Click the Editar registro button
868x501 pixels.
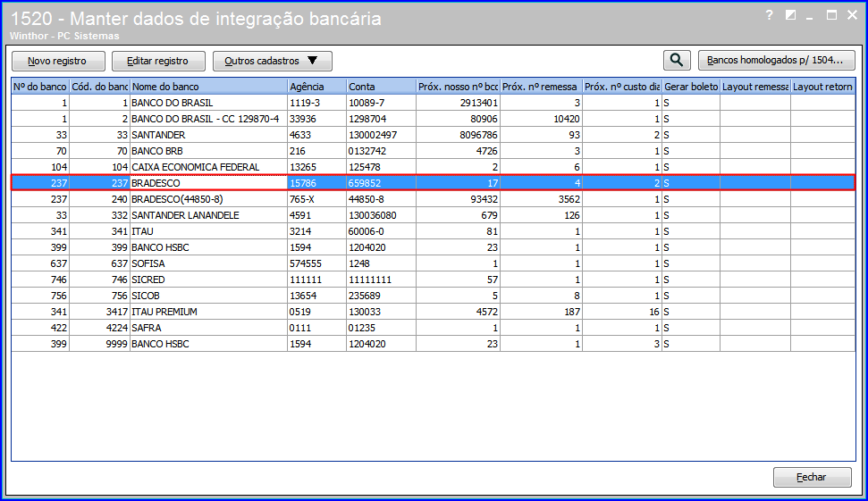pos(158,61)
